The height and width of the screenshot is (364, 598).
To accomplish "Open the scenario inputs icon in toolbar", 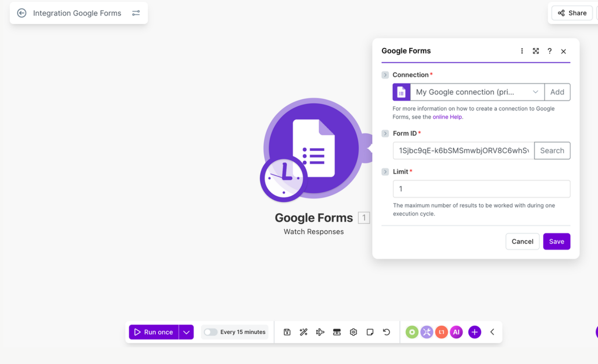I will point(337,332).
